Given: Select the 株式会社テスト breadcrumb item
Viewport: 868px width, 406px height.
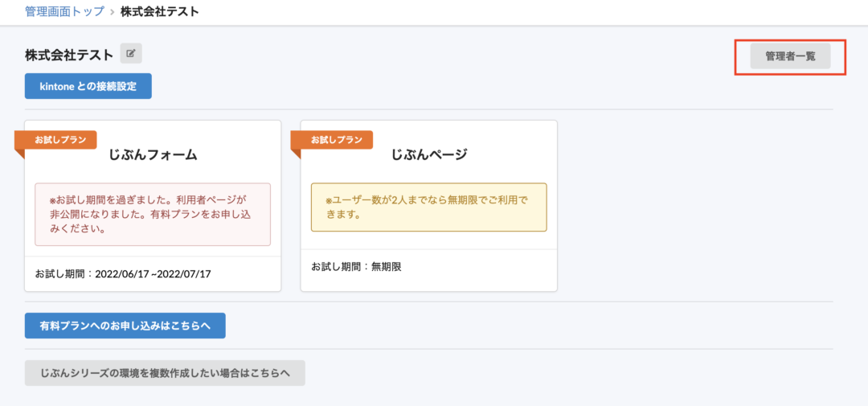Looking at the screenshot, I should click(159, 12).
